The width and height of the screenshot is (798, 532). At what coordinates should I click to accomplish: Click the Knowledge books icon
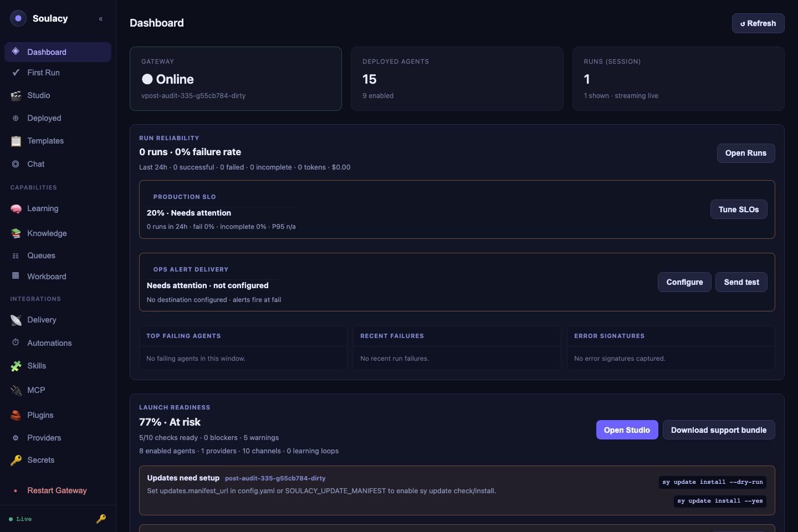16,233
